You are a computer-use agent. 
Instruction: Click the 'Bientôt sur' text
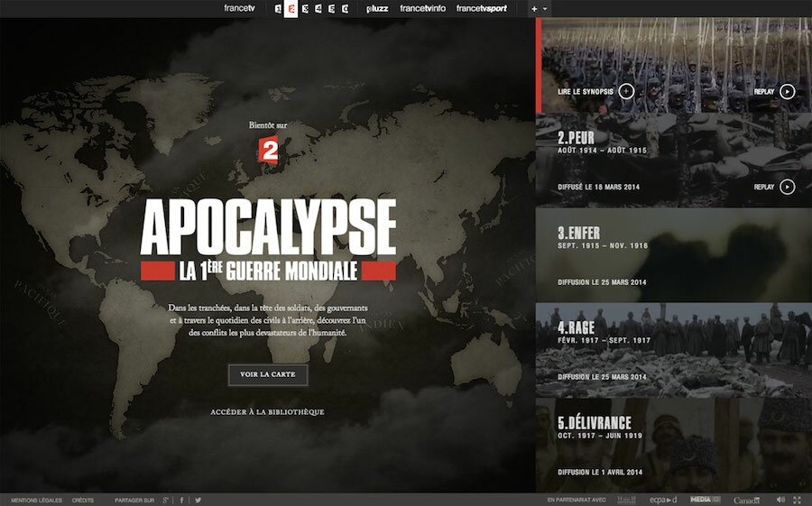(268, 125)
